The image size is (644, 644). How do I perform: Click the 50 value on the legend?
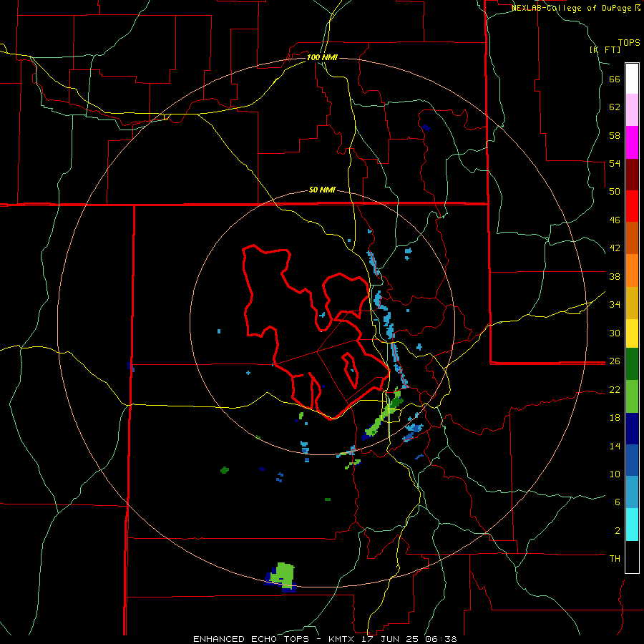615,192
